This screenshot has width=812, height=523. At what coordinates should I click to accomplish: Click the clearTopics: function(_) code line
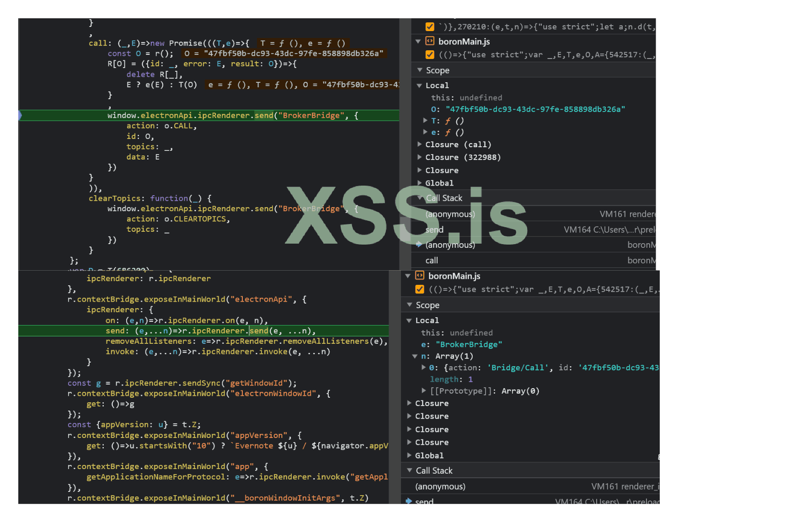point(150,198)
